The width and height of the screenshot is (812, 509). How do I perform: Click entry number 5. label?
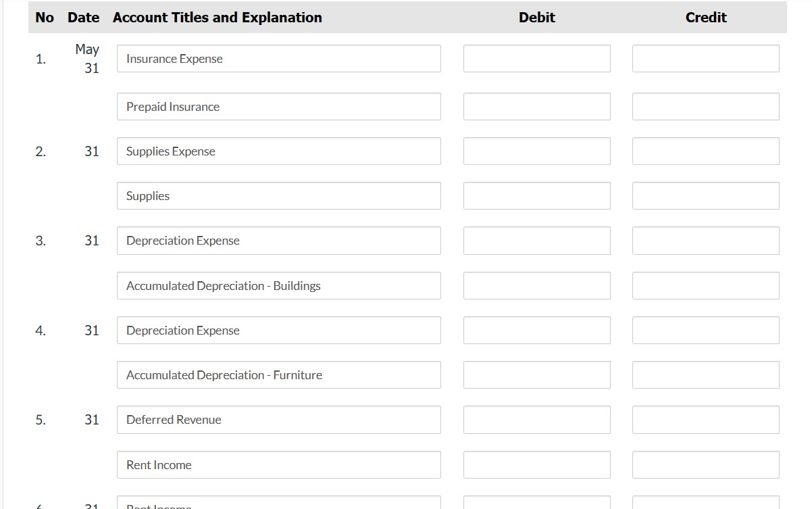[x=41, y=420]
